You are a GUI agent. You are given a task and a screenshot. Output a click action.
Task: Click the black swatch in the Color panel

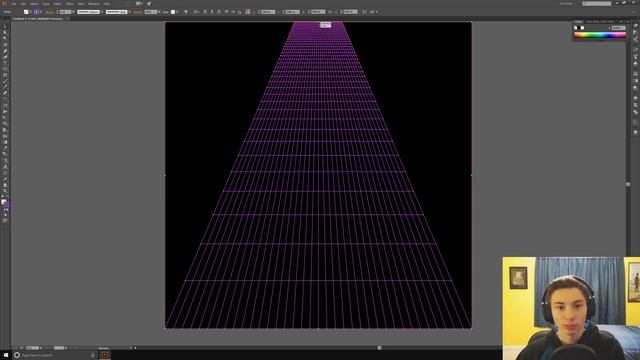click(579, 28)
